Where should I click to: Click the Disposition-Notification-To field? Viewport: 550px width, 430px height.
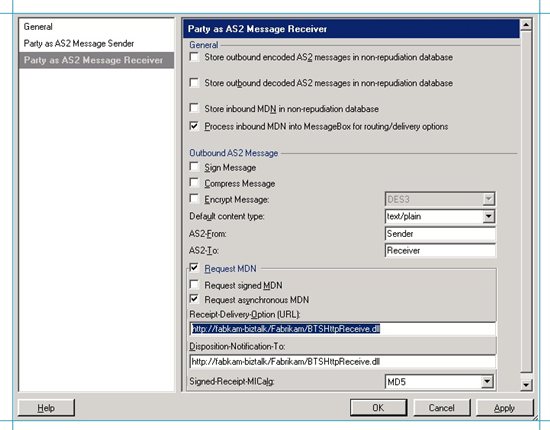[x=343, y=362]
